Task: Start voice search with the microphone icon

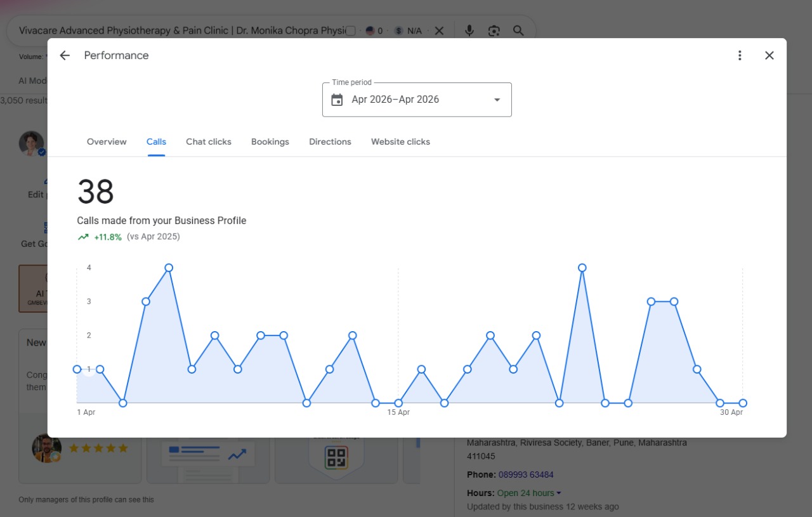Action: pos(469,30)
